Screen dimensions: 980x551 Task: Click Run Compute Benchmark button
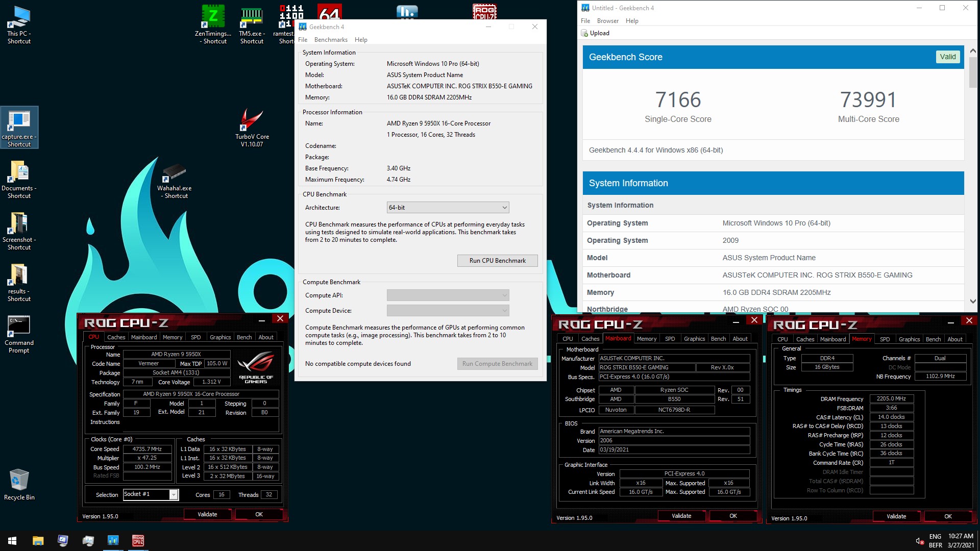pyautogui.click(x=497, y=364)
